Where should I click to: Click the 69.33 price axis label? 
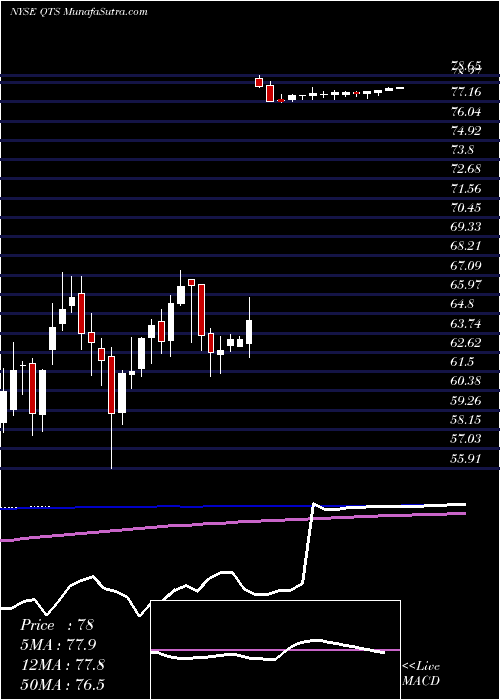pos(466,227)
